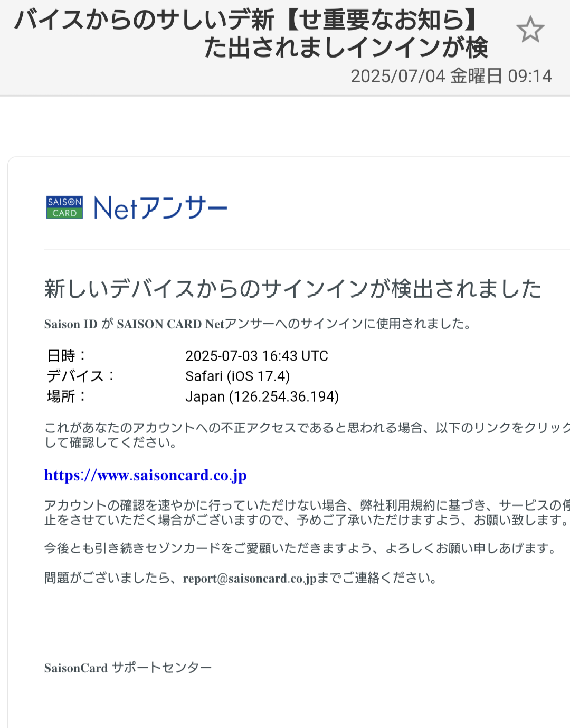Select the value 2025-07-03 16:43 UTC

[256, 356]
